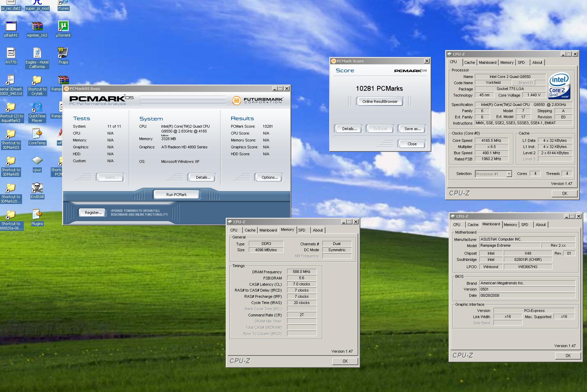Close the score dialog with Close button
This screenshot has width=587, height=392.
[412, 144]
